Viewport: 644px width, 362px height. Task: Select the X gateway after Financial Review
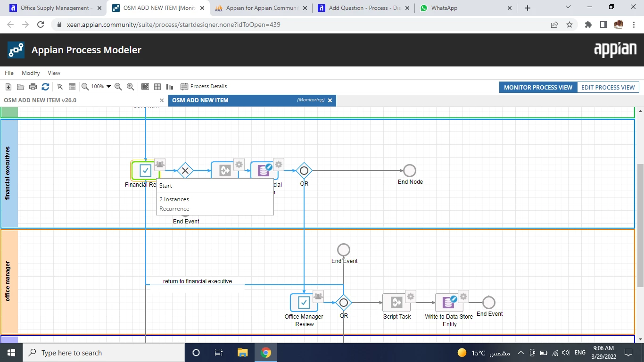[185, 171]
